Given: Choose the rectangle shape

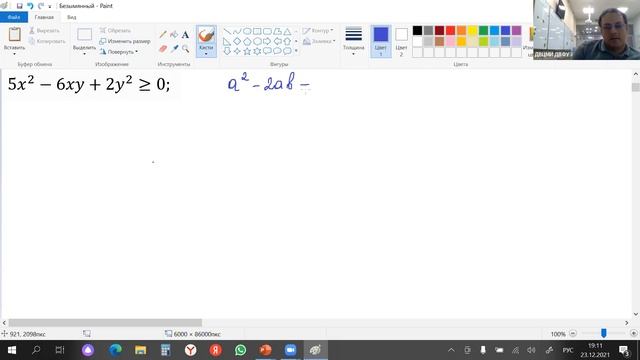Looking at the screenshot, I should coord(257,31).
